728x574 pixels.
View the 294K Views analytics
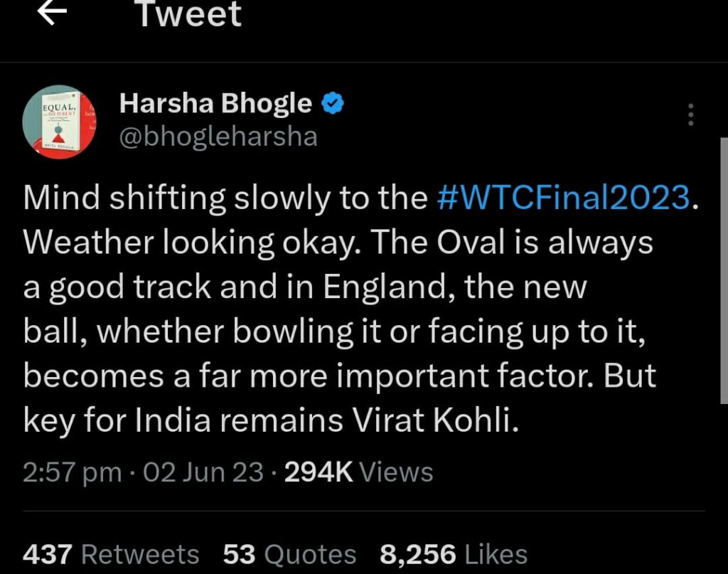click(358, 472)
